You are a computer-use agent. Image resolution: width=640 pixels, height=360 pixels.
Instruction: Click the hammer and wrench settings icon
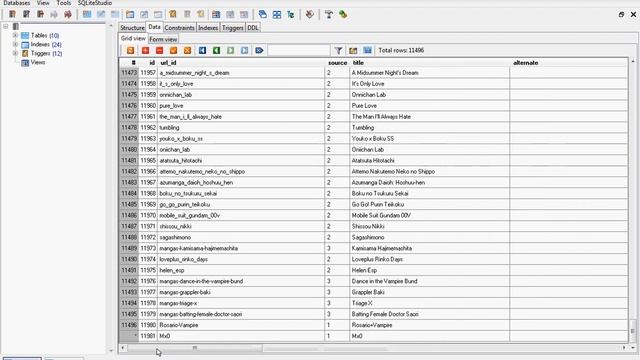click(x=329, y=15)
